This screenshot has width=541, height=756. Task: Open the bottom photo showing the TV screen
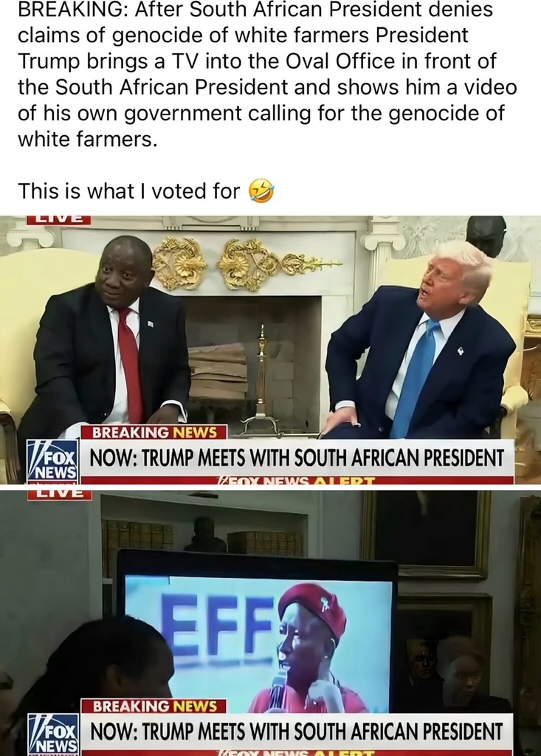pos(270,622)
